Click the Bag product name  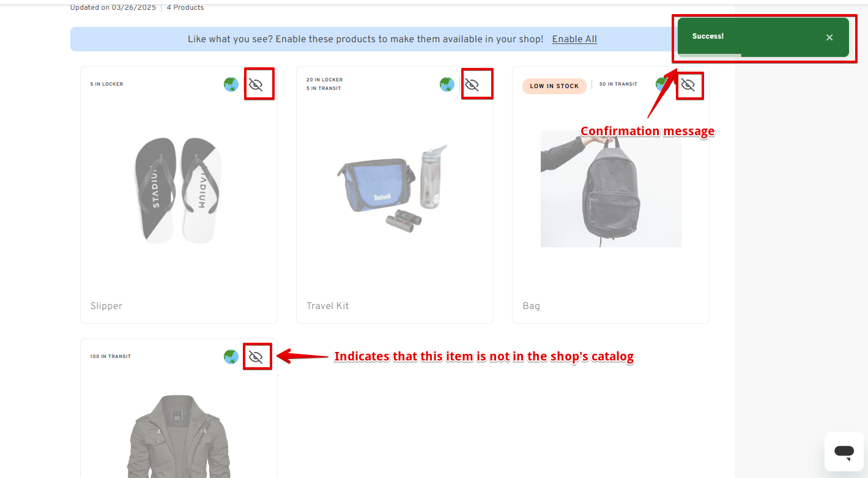coord(532,306)
